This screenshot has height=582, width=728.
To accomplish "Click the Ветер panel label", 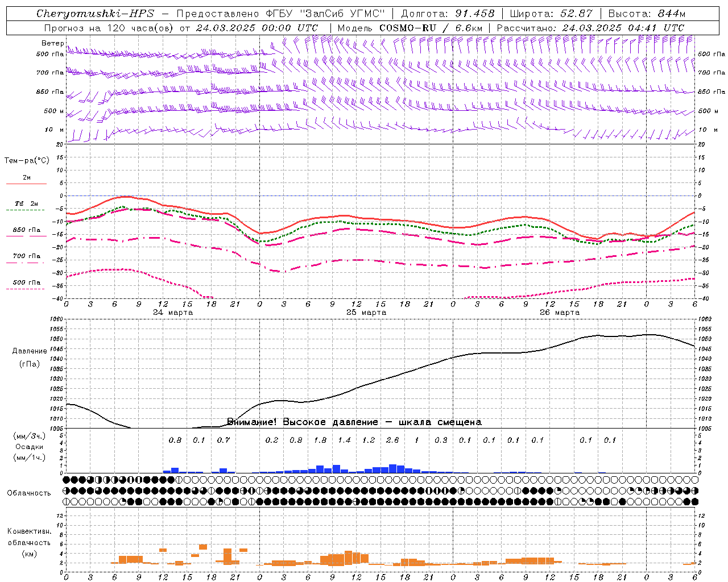I will tap(53, 43).
